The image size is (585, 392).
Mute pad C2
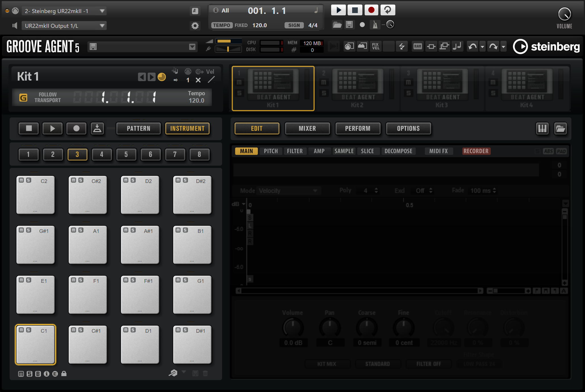[x=21, y=180]
